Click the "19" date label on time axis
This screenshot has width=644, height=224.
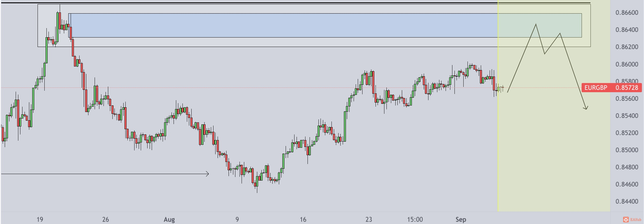[x=40, y=220]
